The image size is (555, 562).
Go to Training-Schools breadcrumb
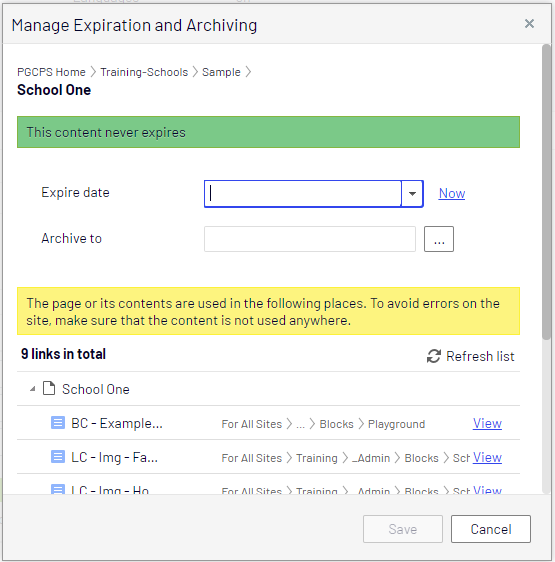tap(144, 72)
